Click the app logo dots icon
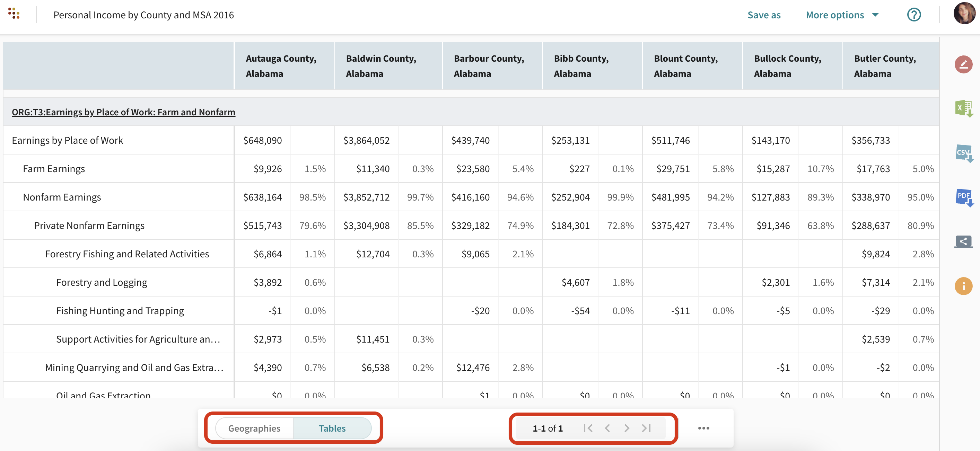 click(x=14, y=13)
